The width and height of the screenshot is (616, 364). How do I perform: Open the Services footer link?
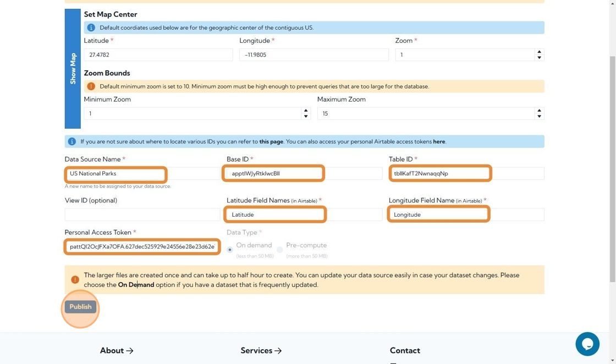tap(261, 351)
